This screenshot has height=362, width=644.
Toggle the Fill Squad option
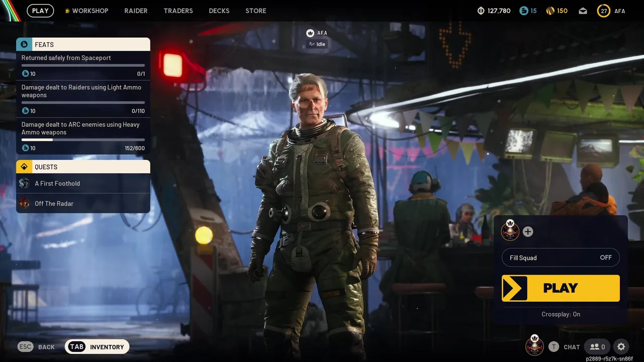(560, 257)
